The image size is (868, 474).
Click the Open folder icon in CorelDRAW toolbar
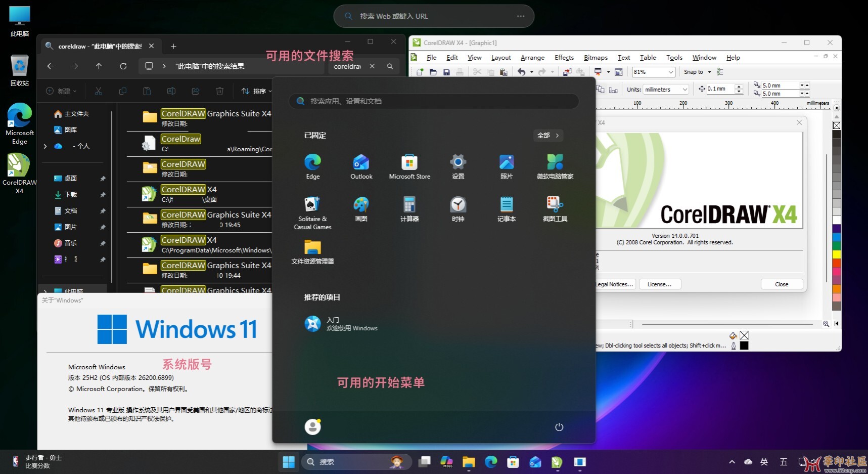(433, 72)
